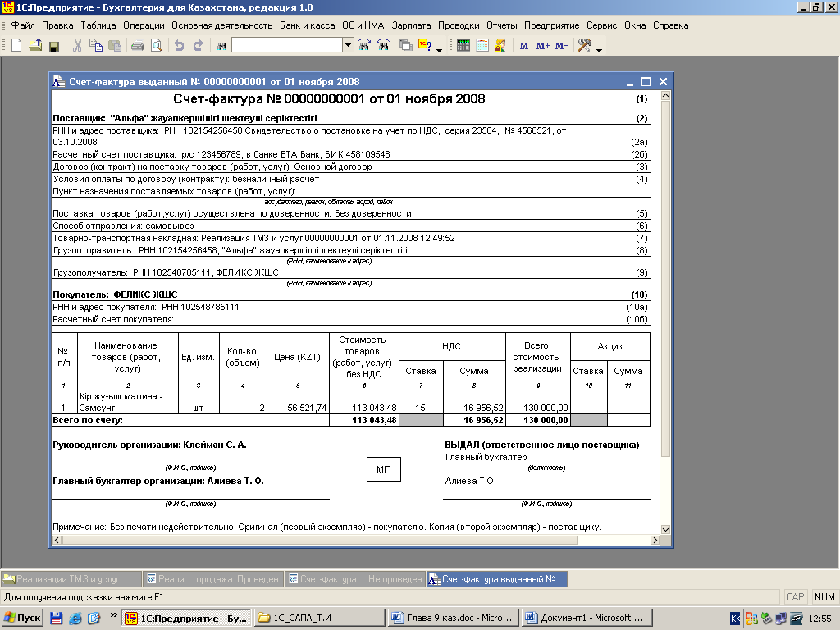Open the ОС и НМА menu
840x630 pixels.
pyautogui.click(x=363, y=25)
